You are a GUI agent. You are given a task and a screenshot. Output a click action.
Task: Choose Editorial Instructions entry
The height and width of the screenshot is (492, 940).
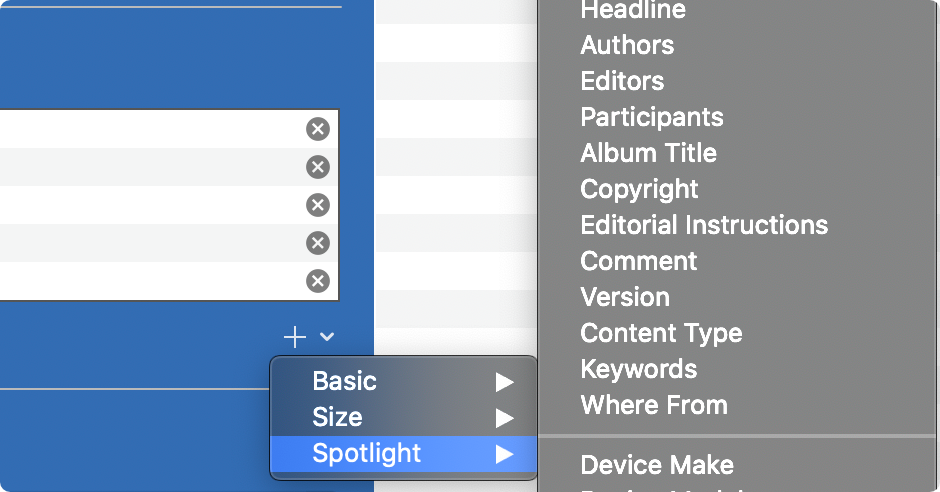[x=704, y=225]
